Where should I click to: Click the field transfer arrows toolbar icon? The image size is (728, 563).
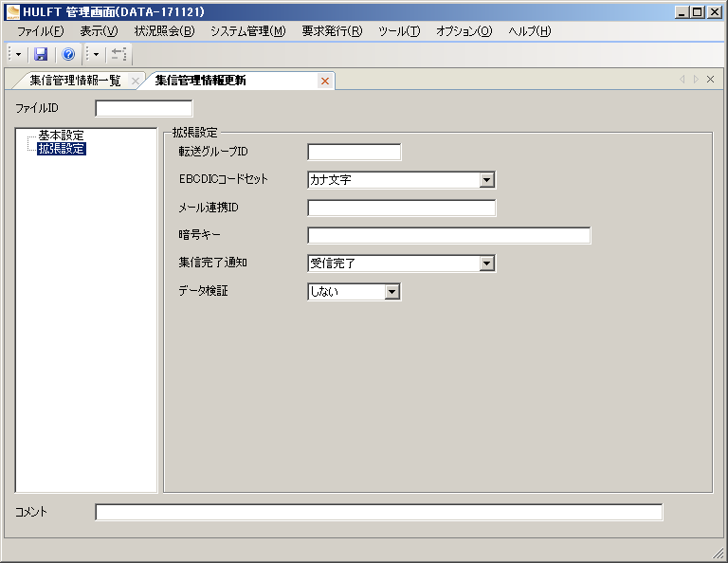(x=118, y=54)
